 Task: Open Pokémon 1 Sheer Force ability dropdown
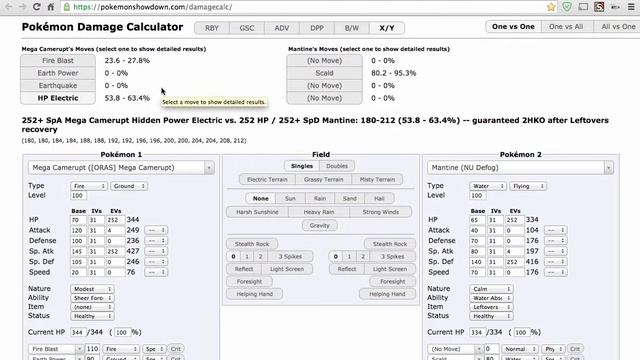[x=92, y=298]
